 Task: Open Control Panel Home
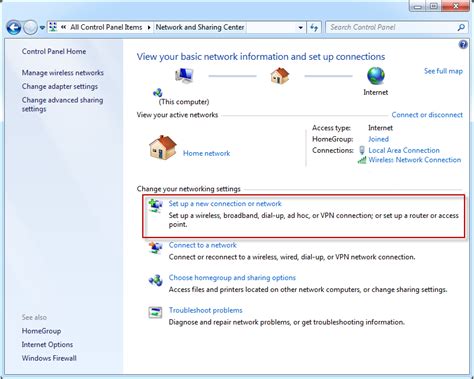(54, 51)
